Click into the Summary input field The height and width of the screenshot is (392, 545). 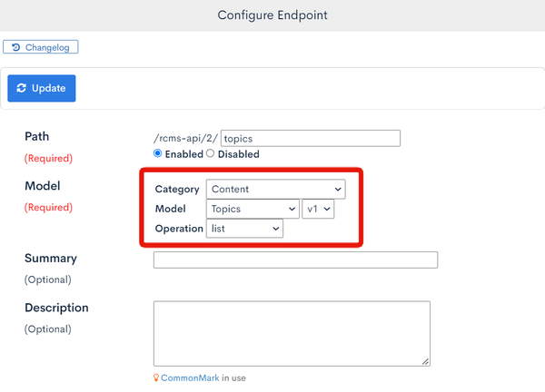(295, 260)
